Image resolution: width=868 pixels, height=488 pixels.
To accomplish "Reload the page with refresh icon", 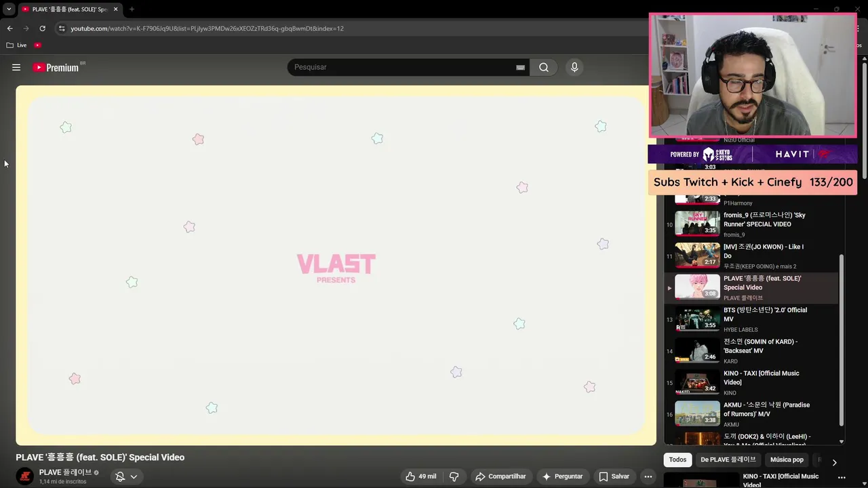I will [42, 28].
